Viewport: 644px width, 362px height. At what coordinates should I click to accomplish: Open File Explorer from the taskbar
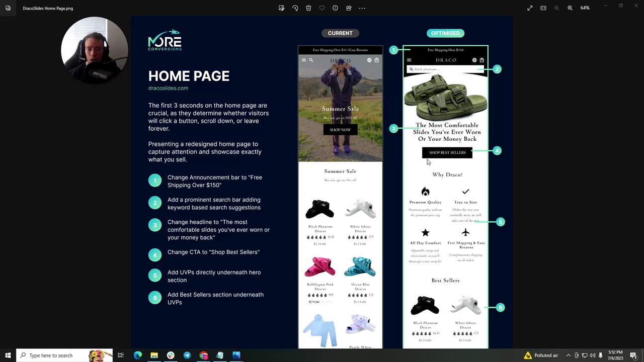[x=154, y=355]
